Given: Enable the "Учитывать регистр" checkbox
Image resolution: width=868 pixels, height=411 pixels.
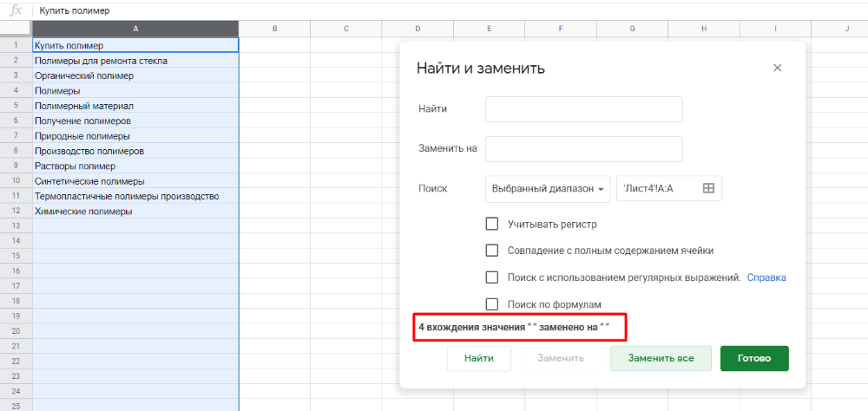Looking at the screenshot, I should point(492,224).
